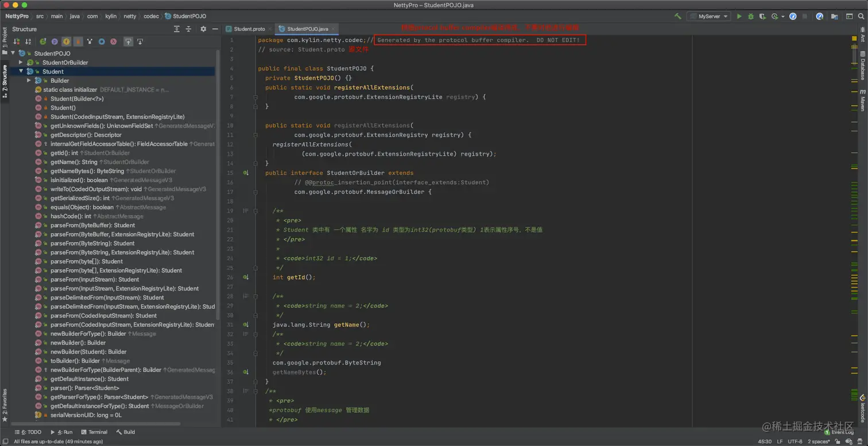This screenshot has width=868, height=446.
Task: Open the Terminal tool window
Action: pos(94,432)
